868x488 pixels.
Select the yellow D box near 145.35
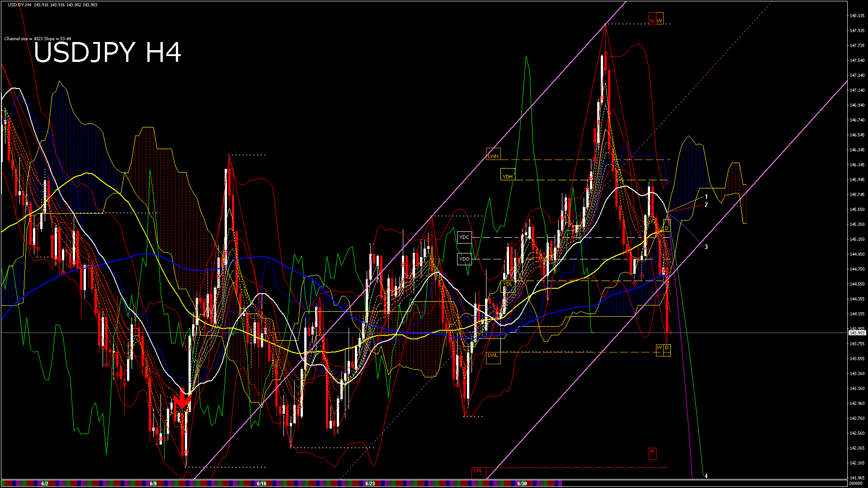667,225
